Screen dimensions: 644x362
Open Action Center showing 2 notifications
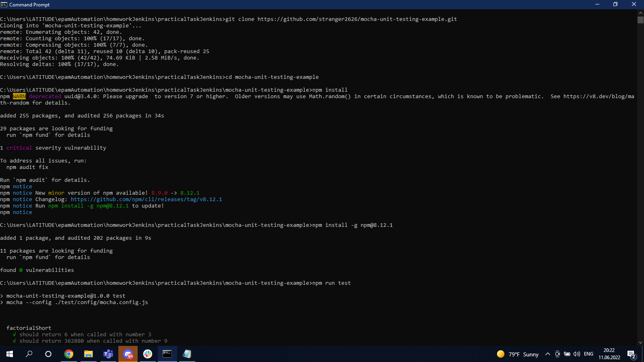pyautogui.click(x=631, y=354)
